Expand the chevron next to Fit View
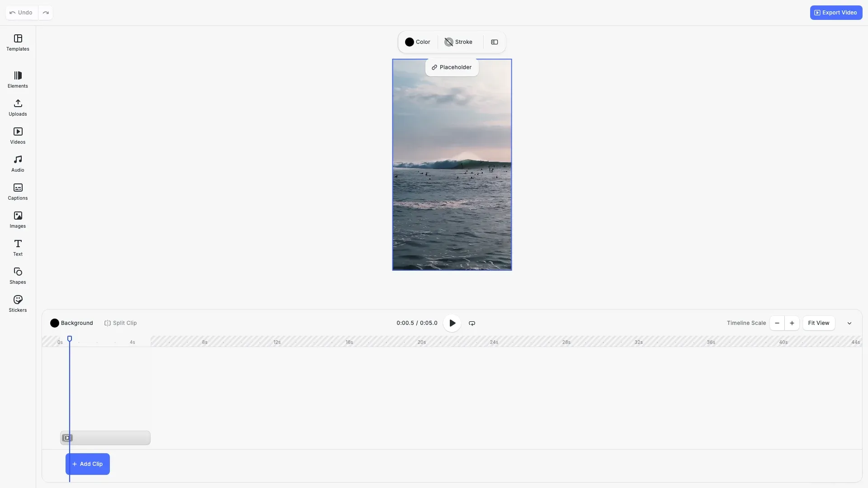The width and height of the screenshot is (868, 488). (849, 323)
